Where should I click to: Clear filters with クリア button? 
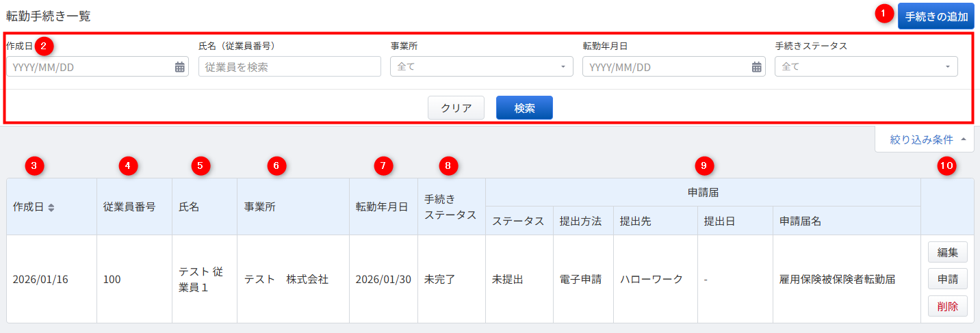[x=456, y=108]
